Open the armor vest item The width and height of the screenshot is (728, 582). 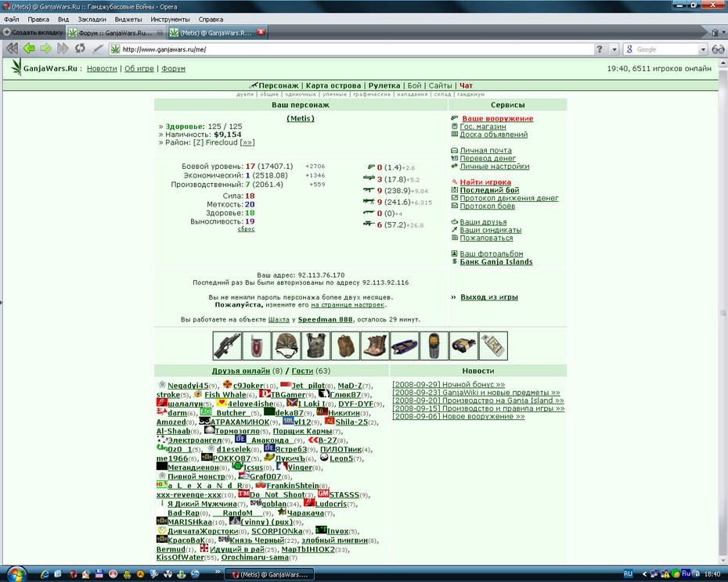click(x=315, y=346)
